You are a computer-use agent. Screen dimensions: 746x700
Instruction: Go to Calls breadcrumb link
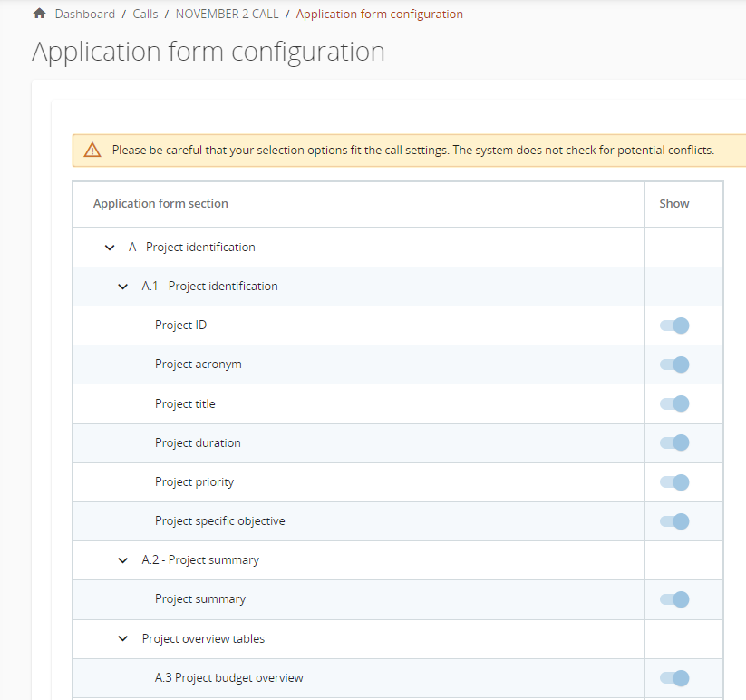145,15
